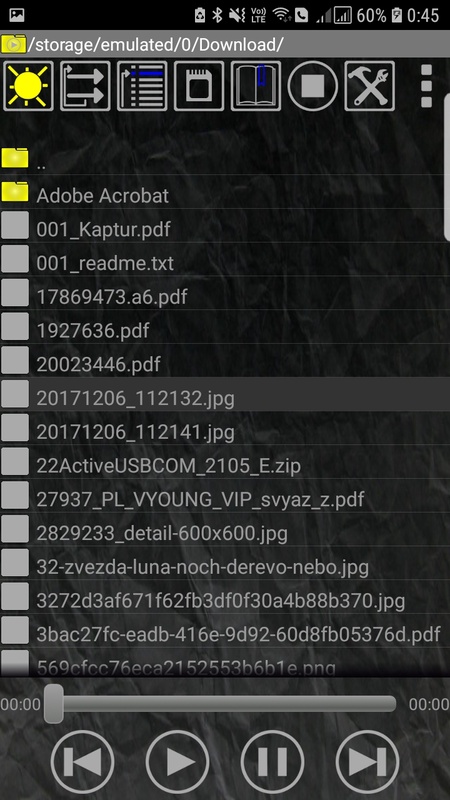Viewport: 450px width, 800px height.
Task: Click the pause button
Action: point(272,762)
